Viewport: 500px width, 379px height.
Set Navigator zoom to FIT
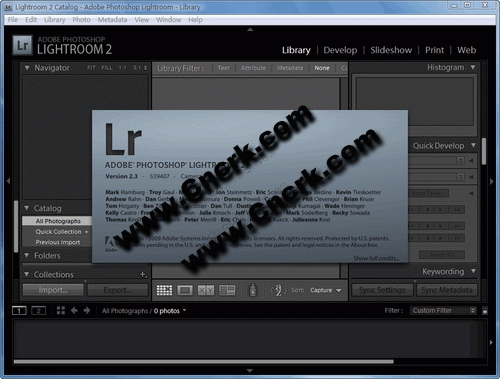91,68
